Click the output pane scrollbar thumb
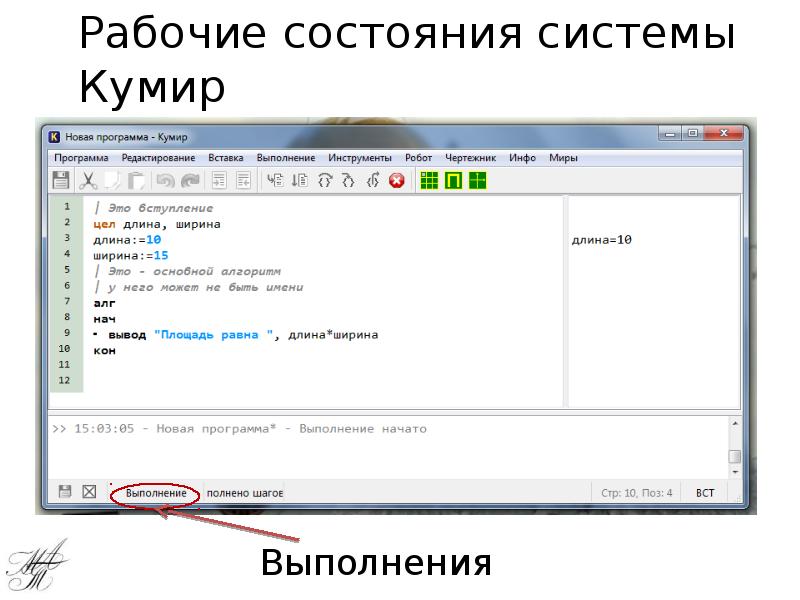This screenshot has height=600, width=800. (735, 456)
